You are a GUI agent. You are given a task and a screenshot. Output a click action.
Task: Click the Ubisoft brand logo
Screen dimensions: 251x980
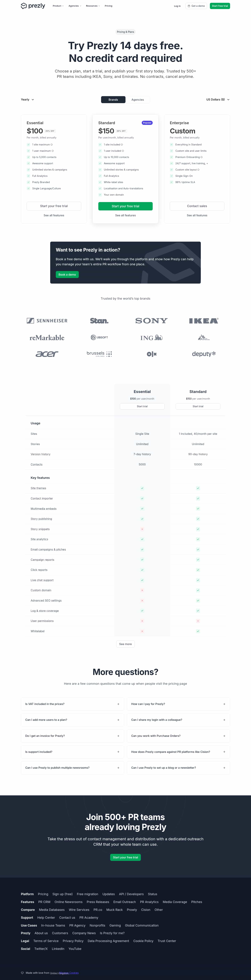[99, 337]
